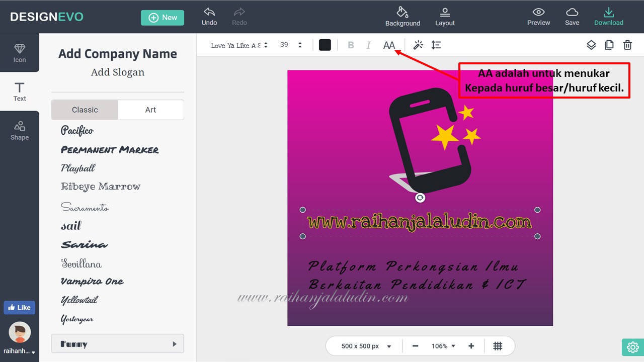This screenshot has width=644, height=362.
Task: Click the New logo button
Action: click(x=163, y=18)
